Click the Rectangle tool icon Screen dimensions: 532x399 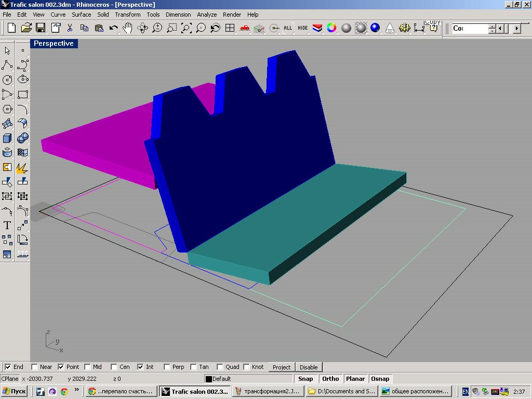(x=23, y=95)
